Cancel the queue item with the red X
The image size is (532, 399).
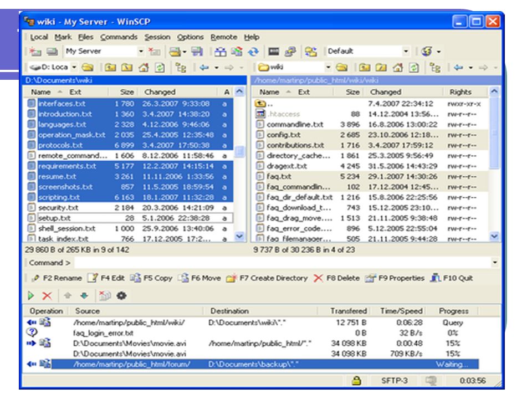pos(47,295)
